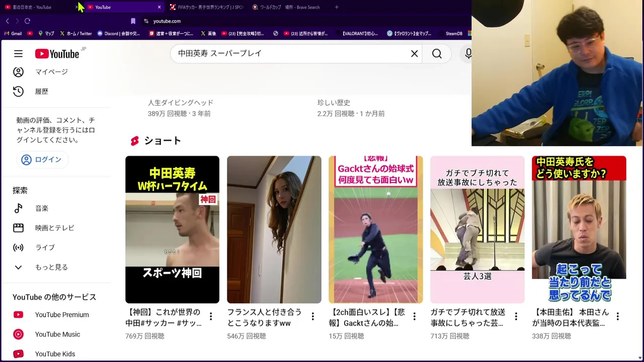This screenshot has height=362, width=644.
Task: Open the SteamDB bookmark
Action: coord(450,34)
